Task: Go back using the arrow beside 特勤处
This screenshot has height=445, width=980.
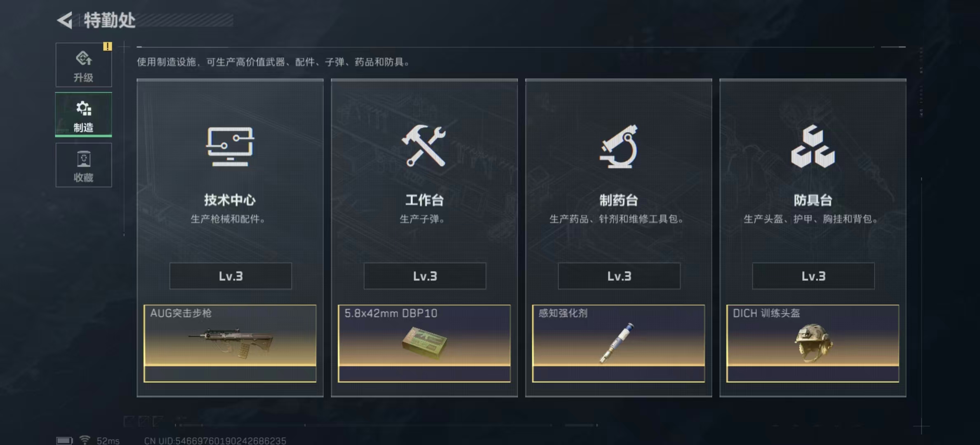Action: pyautogui.click(x=65, y=20)
